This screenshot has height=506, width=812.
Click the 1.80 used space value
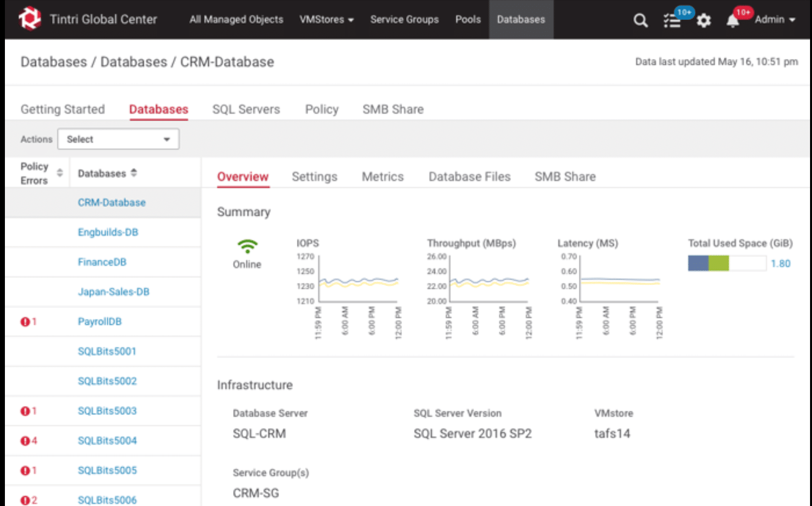[x=781, y=264]
